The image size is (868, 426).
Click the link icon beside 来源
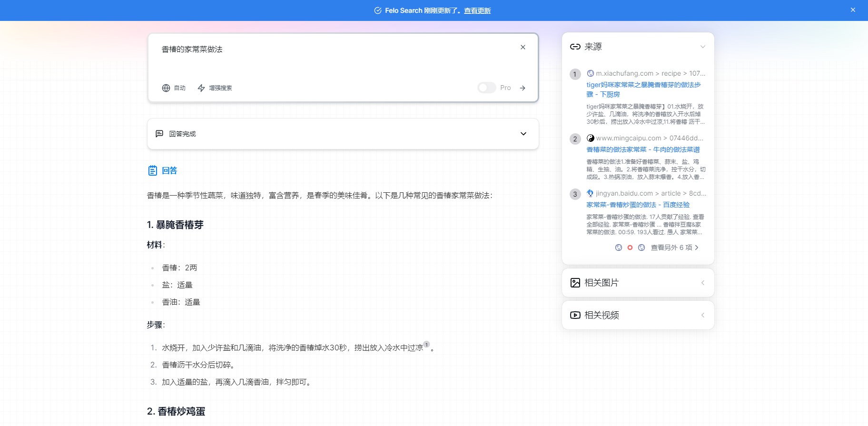575,47
